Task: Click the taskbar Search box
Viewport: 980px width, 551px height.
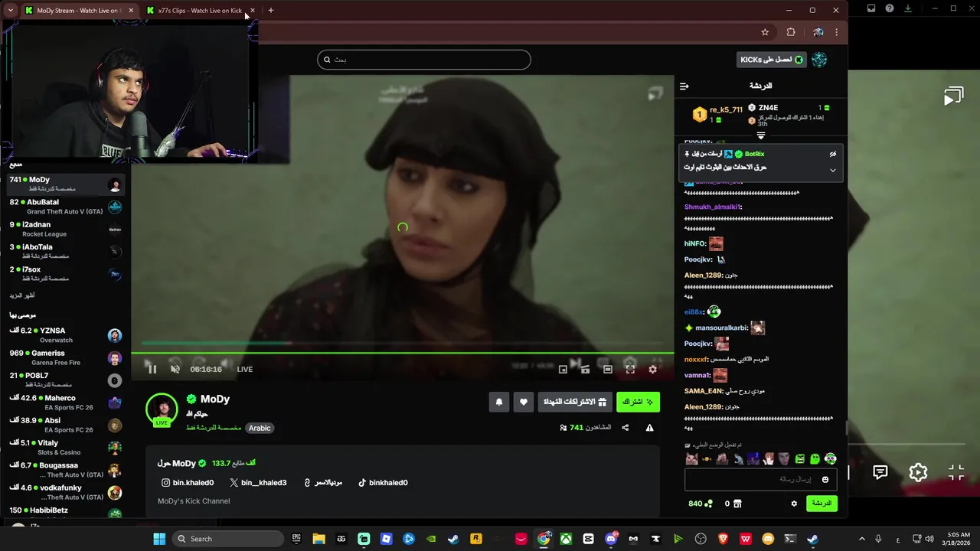Action: (x=228, y=539)
